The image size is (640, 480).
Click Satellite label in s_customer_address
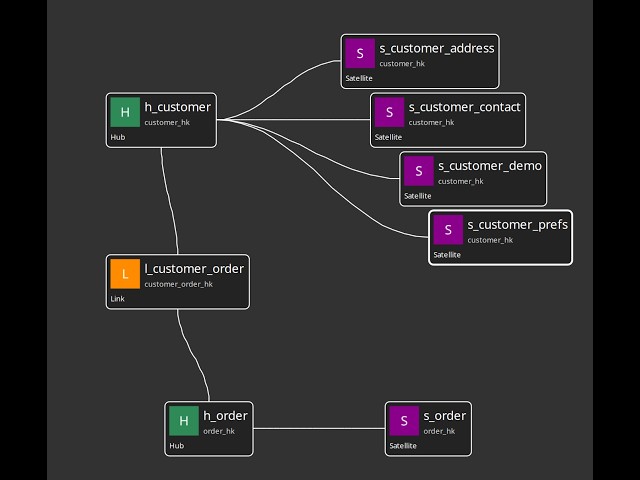359,78
